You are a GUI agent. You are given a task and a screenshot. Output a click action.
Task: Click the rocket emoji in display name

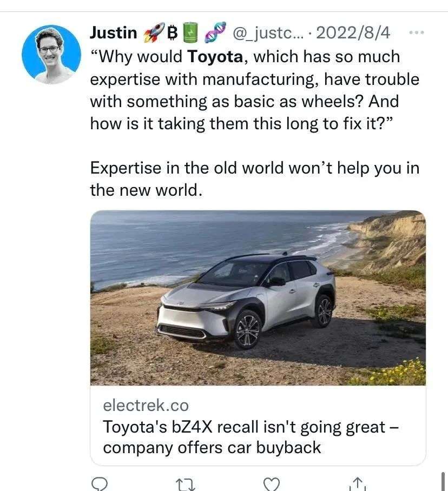click(x=154, y=32)
